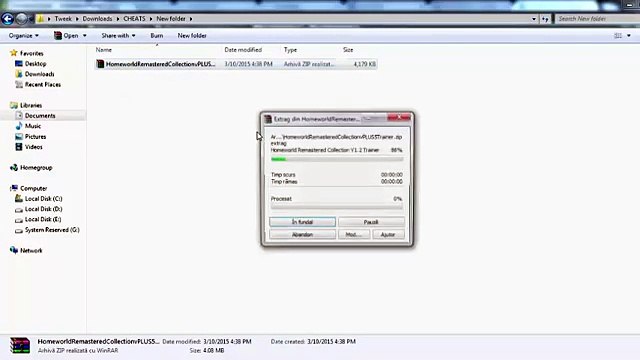Click the large WinRAR icon in details pane

click(20, 346)
